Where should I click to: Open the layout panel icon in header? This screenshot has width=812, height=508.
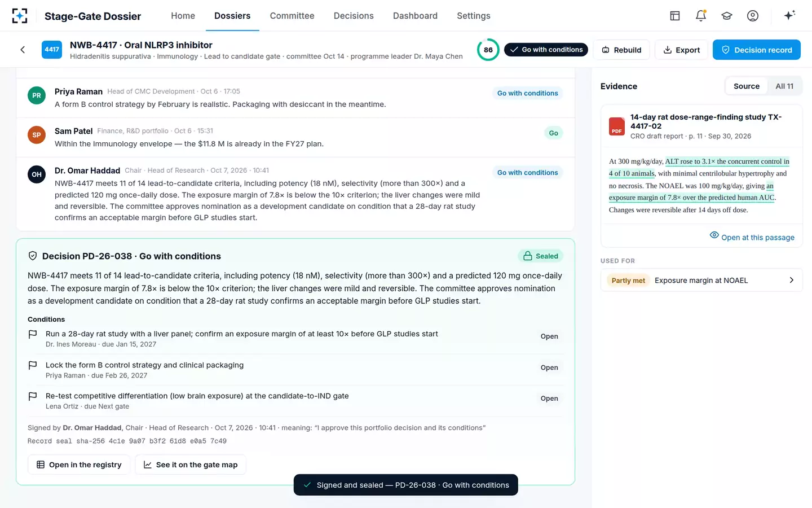pyautogui.click(x=674, y=16)
